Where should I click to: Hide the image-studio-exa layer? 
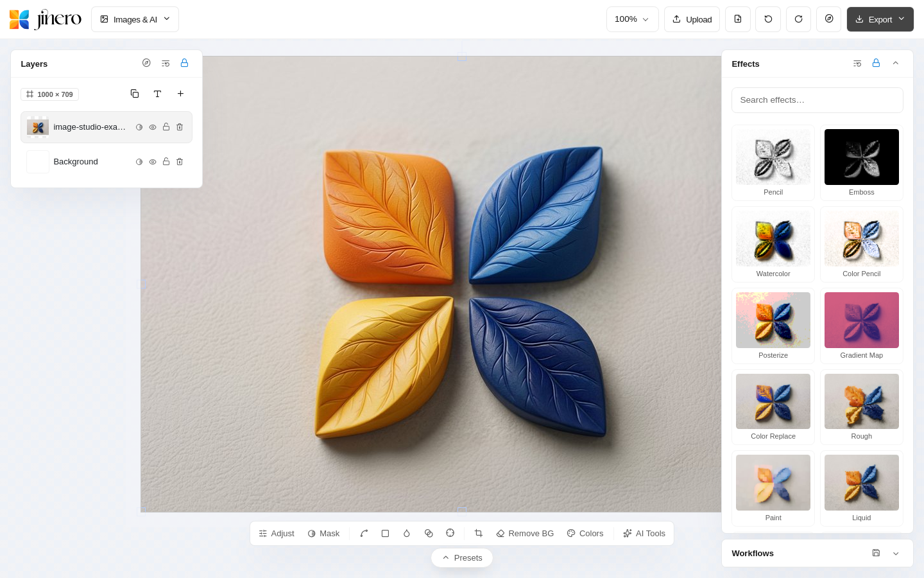coord(153,127)
